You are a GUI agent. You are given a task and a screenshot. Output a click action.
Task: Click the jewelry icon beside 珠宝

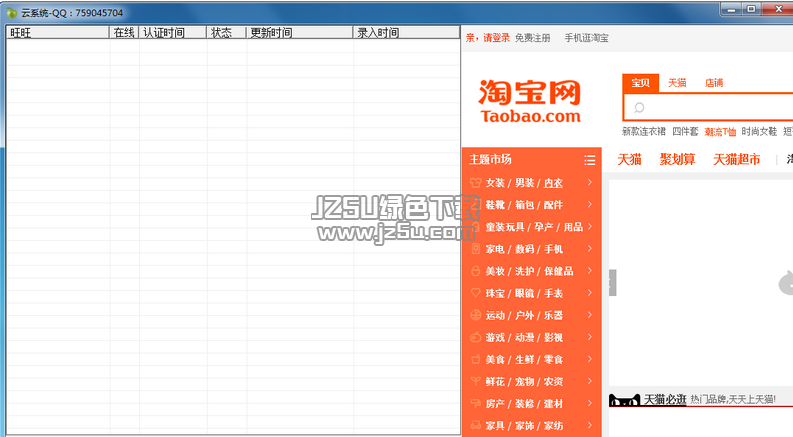[x=475, y=293]
